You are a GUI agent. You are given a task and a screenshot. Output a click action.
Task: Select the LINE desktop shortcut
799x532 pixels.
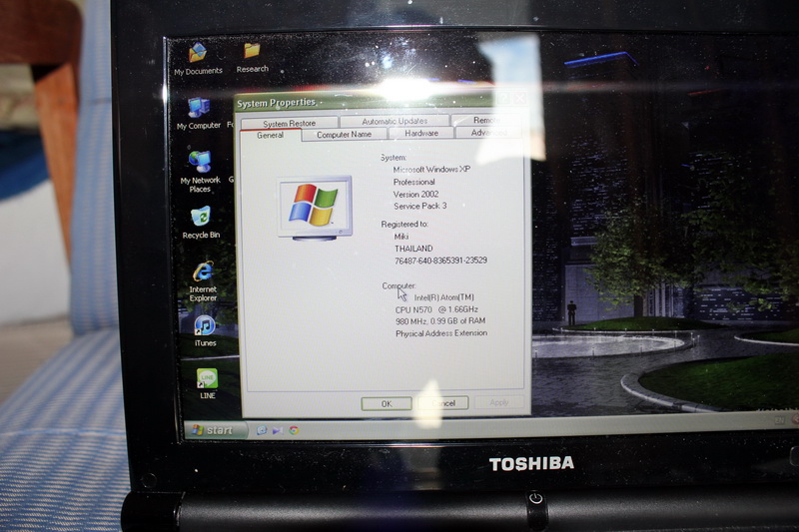point(207,383)
